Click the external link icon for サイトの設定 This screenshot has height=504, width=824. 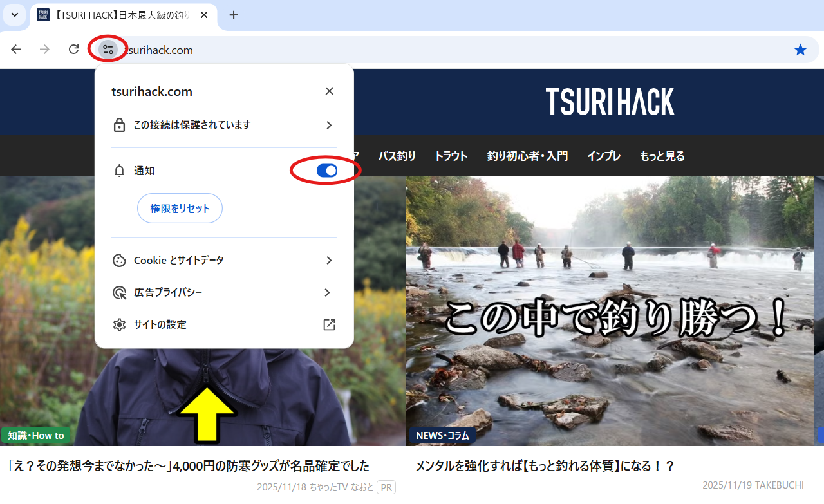coord(329,325)
